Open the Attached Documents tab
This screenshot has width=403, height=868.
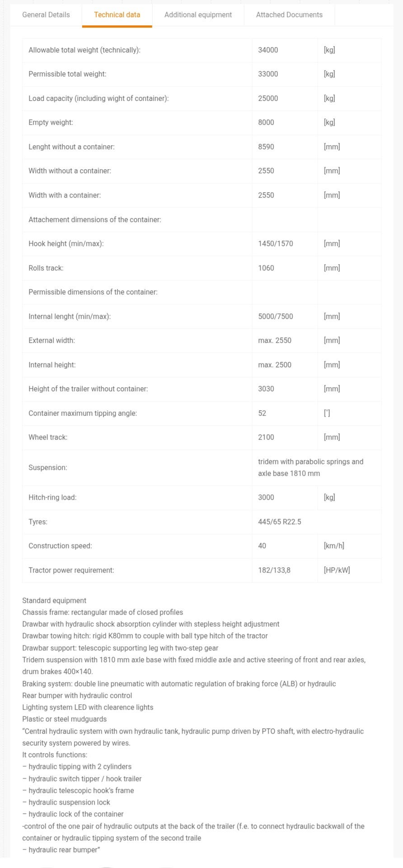tap(289, 15)
